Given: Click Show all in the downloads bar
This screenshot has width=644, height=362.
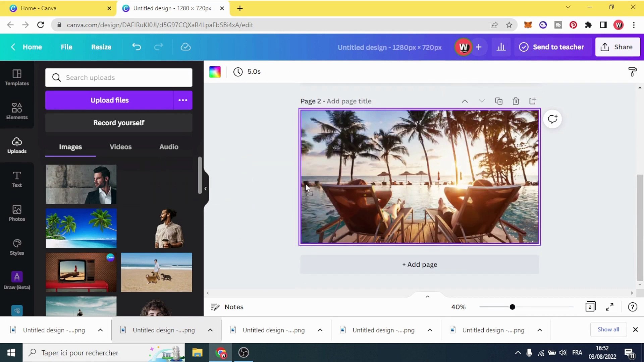Looking at the screenshot, I should (x=608, y=329).
